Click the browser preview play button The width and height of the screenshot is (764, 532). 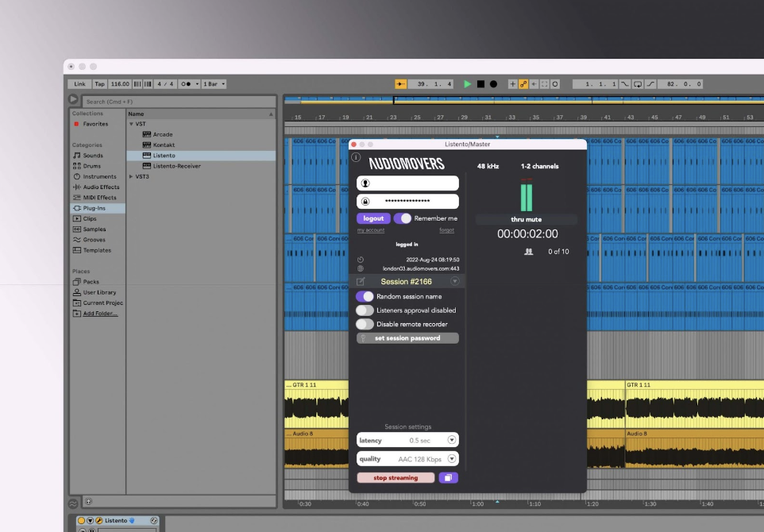(x=73, y=99)
